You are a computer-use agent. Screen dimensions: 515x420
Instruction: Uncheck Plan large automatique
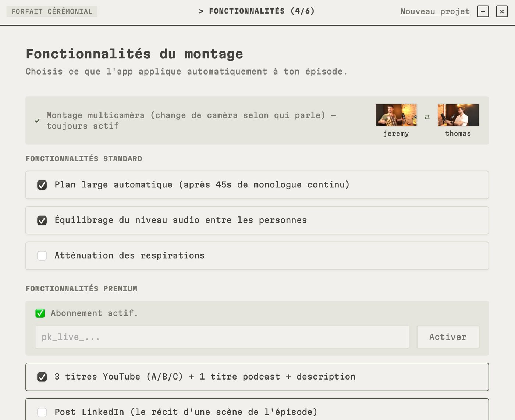tap(42, 185)
